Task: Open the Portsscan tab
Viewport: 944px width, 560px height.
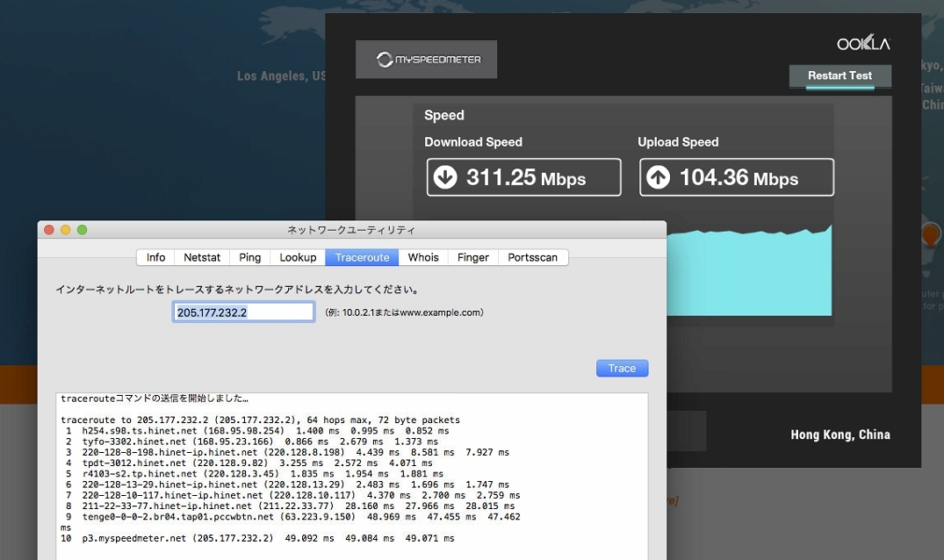Action: 533,257
